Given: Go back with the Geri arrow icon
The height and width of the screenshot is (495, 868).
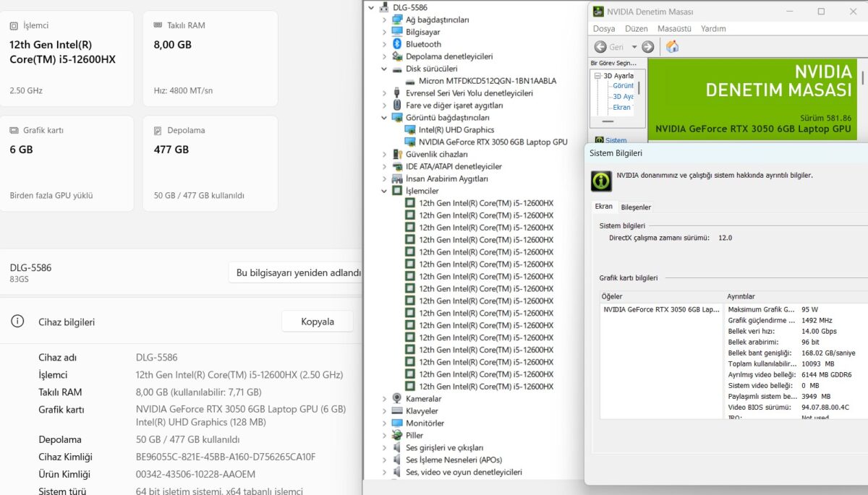Looking at the screenshot, I should click(x=600, y=47).
